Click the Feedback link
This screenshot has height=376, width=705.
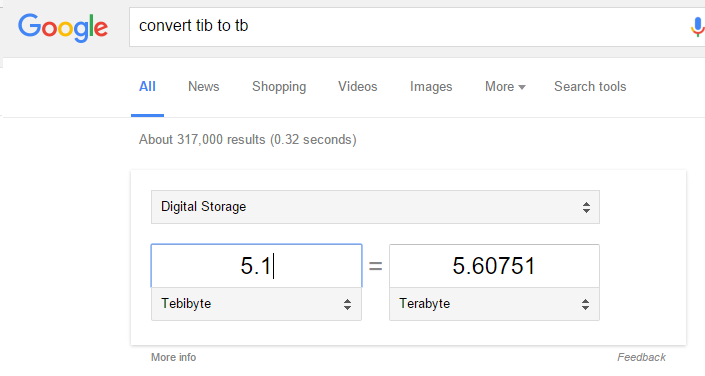point(641,357)
